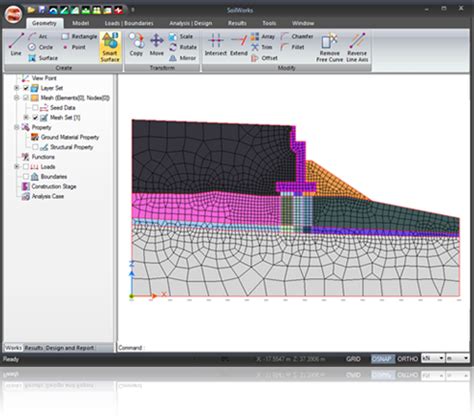The width and height of the screenshot is (474, 420).
Task: Switch to the Results panel tab at bottom
Action: coord(34,348)
